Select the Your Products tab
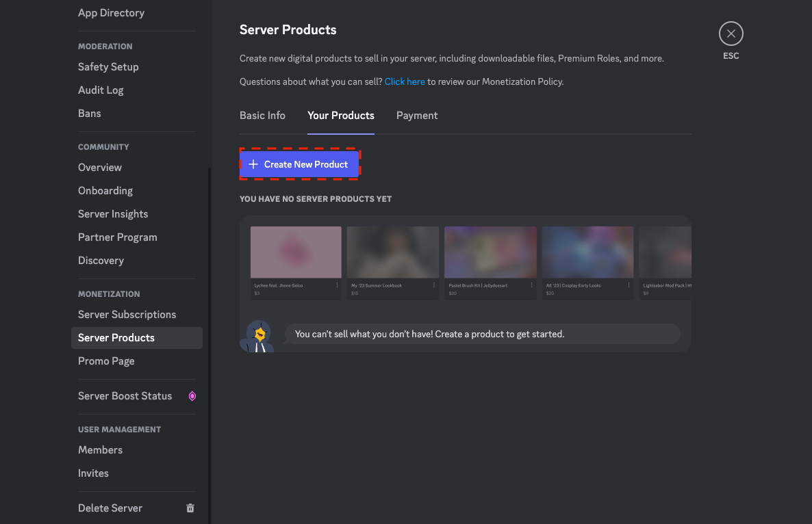812x524 pixels. [x=341, y=115]
